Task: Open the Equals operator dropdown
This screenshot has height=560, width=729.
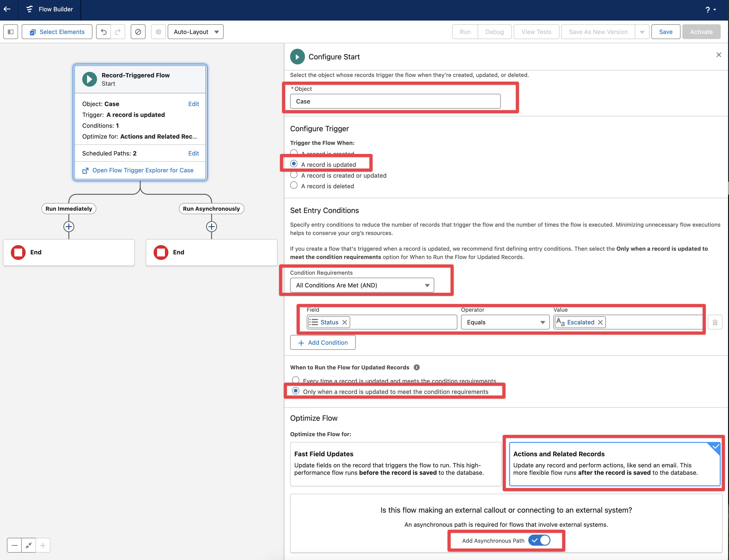Action: point(505,322)
